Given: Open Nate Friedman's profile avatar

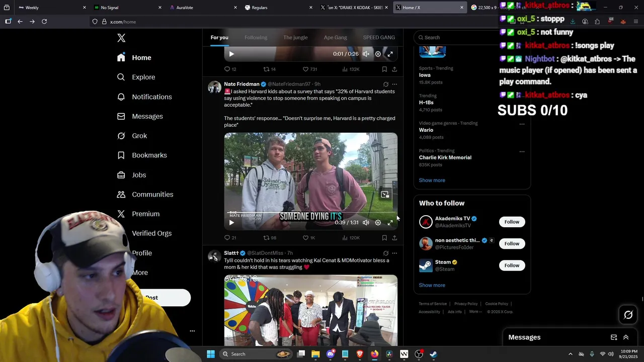Looking at the screenshot, I should pos(214,87).
